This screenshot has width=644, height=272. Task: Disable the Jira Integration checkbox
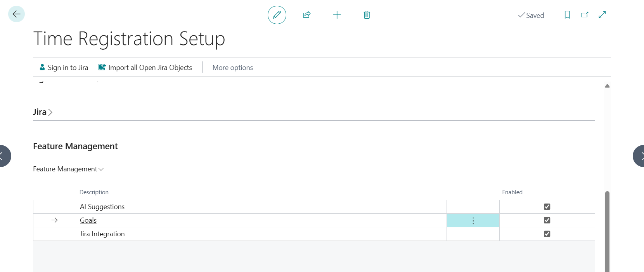coord(547,234)
